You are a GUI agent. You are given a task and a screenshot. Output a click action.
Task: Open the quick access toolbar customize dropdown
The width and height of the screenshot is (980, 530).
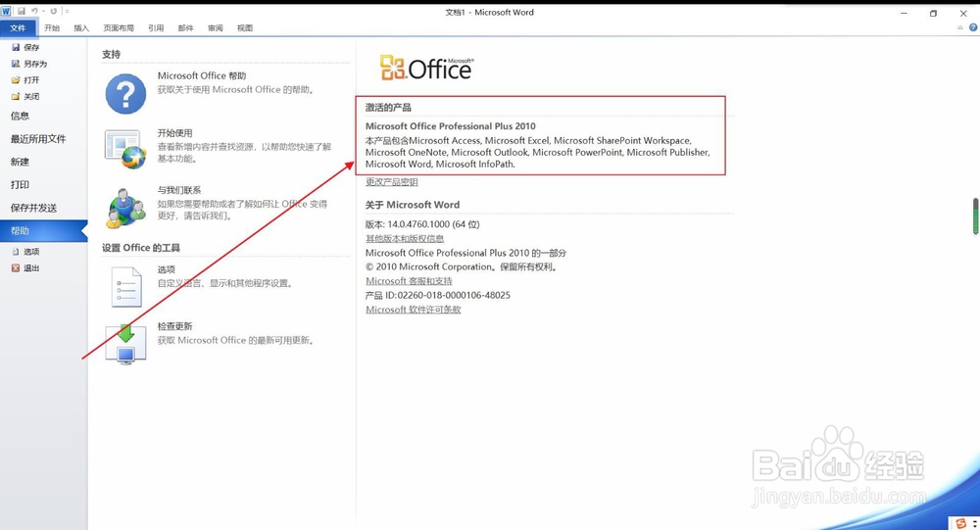67,11
